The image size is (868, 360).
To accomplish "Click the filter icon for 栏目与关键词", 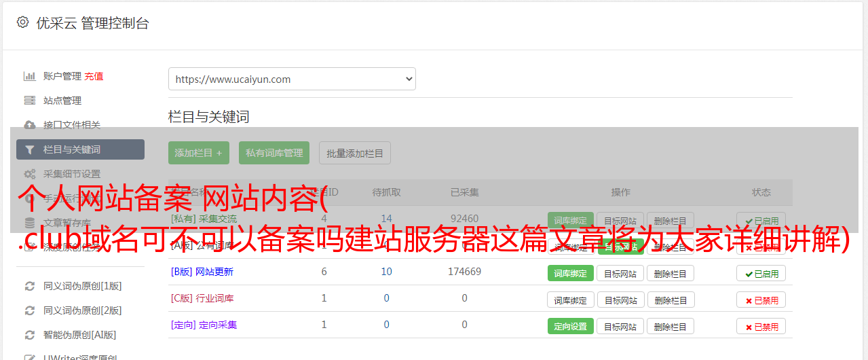I will coord(30,149).
